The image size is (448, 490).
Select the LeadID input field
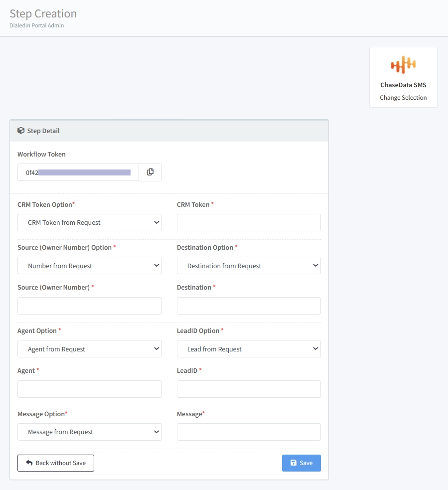[x=248, y=389]
